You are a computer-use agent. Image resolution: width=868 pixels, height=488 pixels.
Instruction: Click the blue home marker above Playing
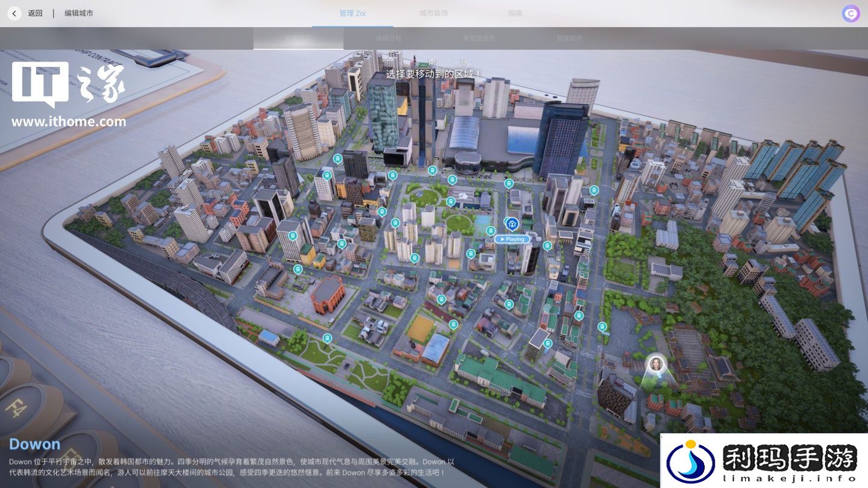512,225
